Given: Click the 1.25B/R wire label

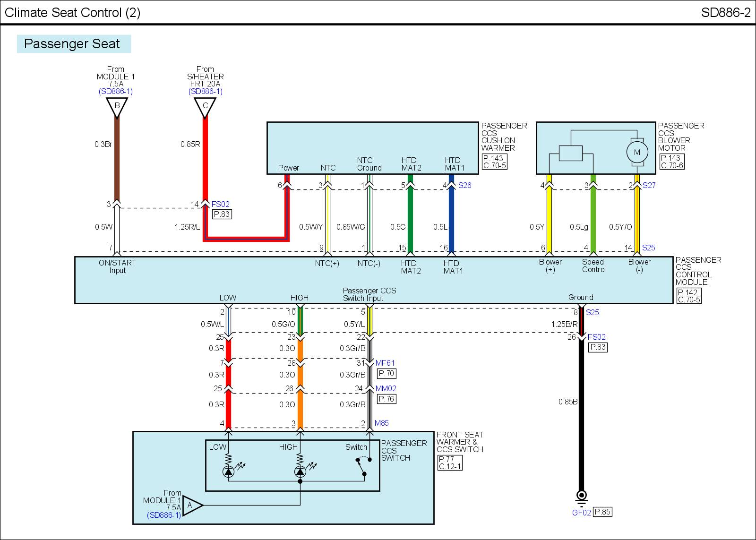Looking at the screenshot, I should tap(564, 325).
